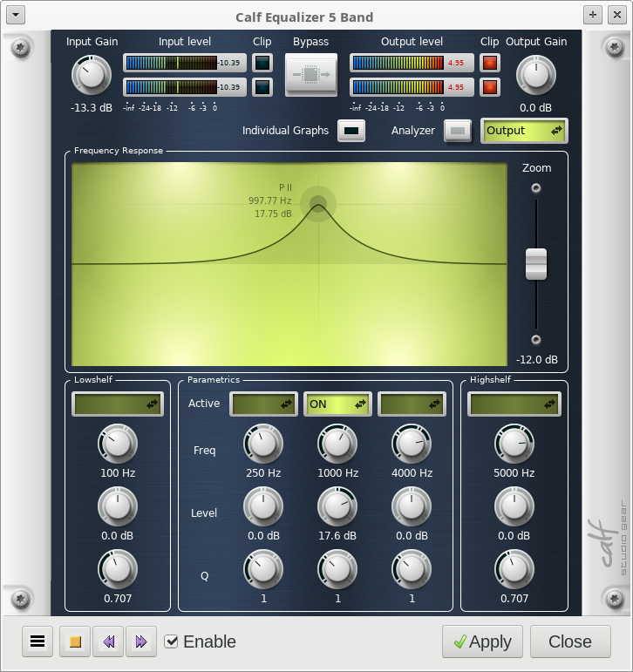Click the Lowshelf 0.707 Q knob
This screenshot has width=633, height=672.
(118, 569)
